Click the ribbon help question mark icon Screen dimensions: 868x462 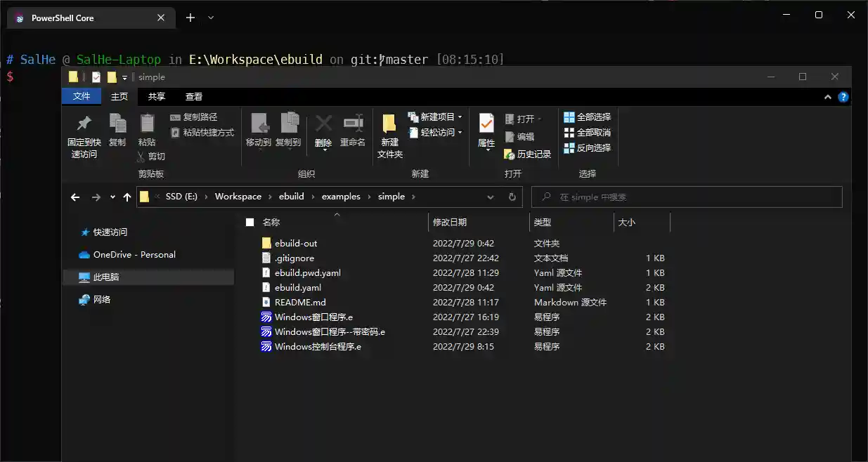(x=843, y=97)
